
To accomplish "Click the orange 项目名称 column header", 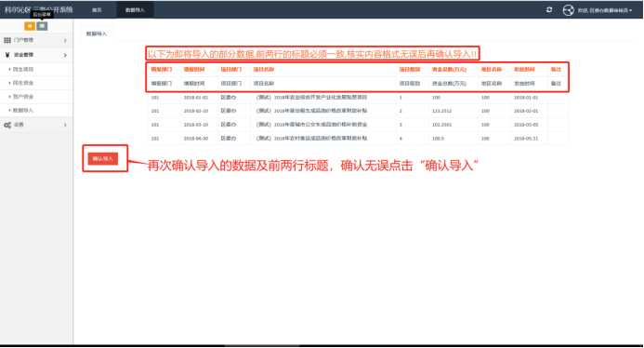I will pyautogui.click(x=264, y=70).
